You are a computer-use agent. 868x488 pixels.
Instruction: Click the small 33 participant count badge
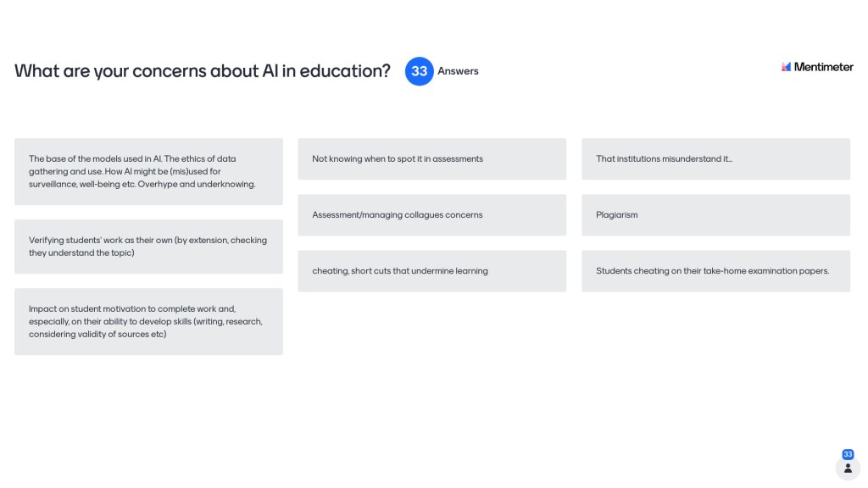pos(848,454)
